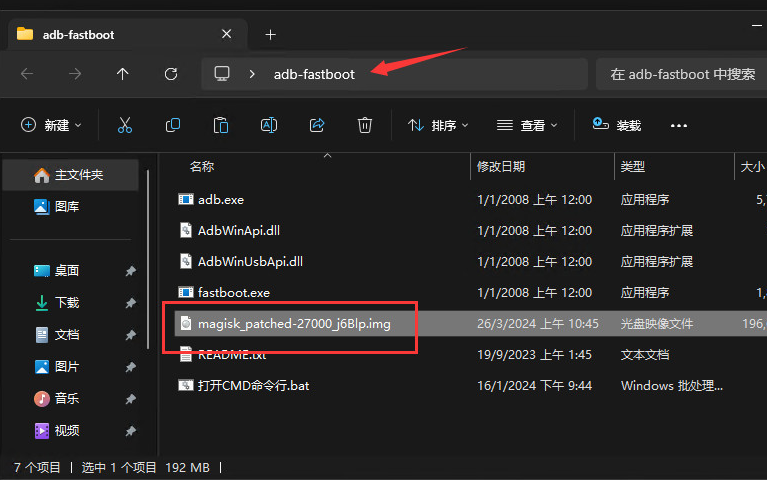Click the Paste clipboard icon

tap(221, 125)
